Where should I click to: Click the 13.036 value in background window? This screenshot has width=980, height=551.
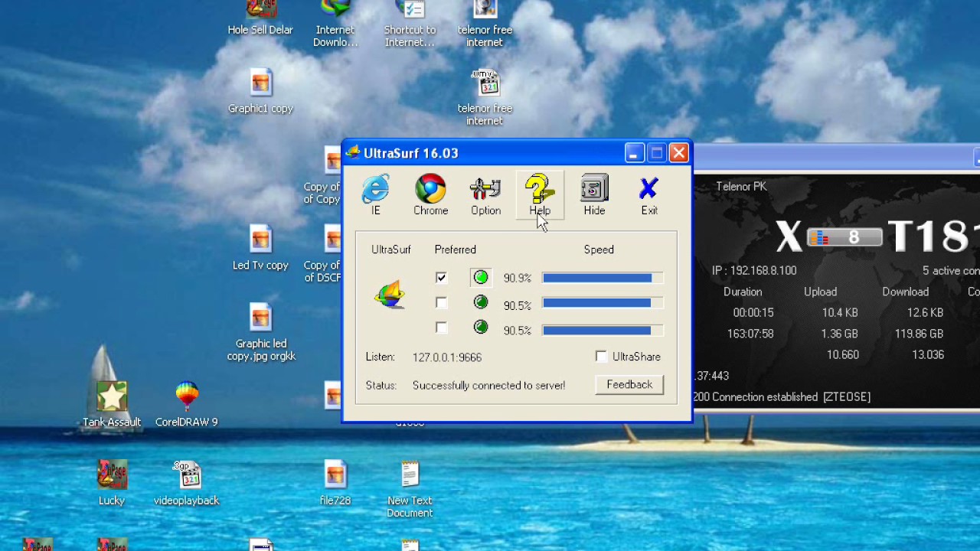pyautogui.click(x=927, y=354)
